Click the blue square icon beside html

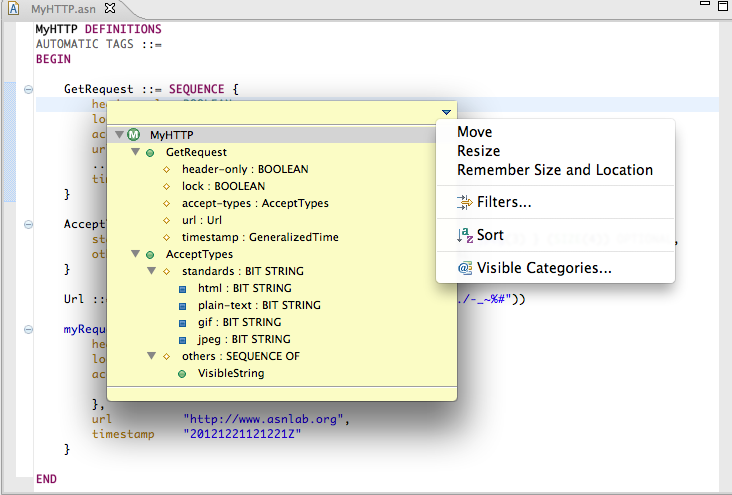183,288
